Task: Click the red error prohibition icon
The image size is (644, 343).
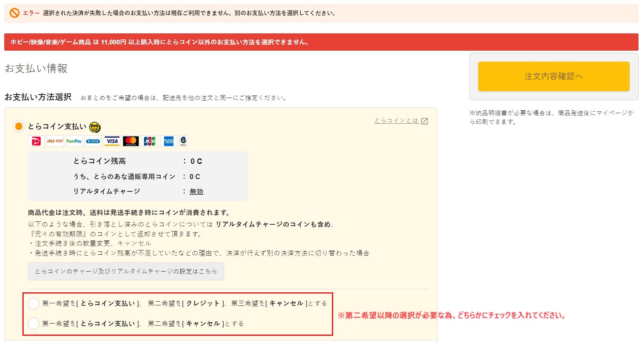Action: point(14,13)
